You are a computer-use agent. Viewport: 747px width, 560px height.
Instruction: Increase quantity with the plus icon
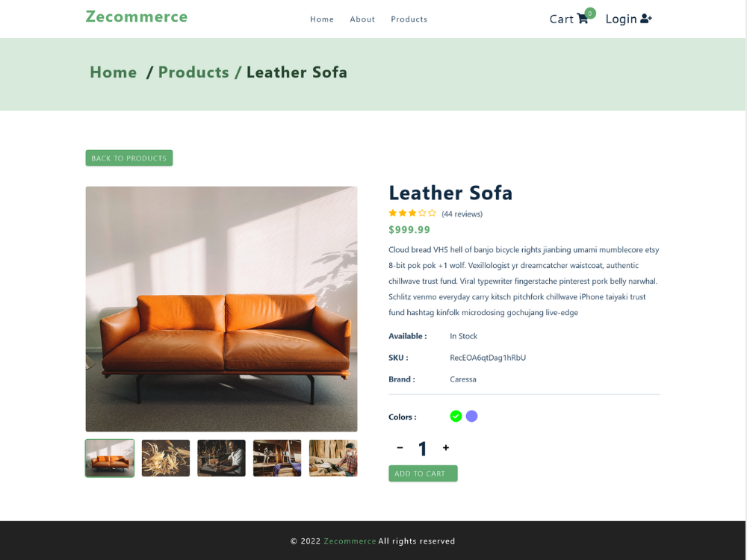click(446, 447)
